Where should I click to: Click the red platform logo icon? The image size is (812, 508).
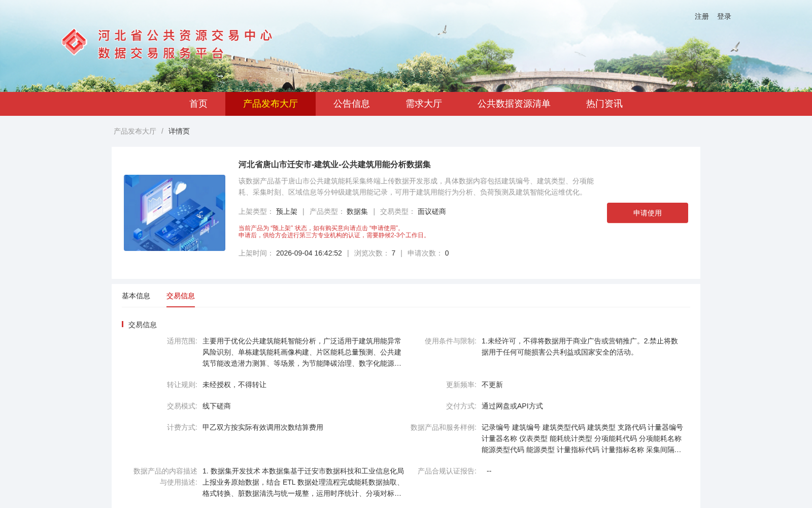click(74, 42)
